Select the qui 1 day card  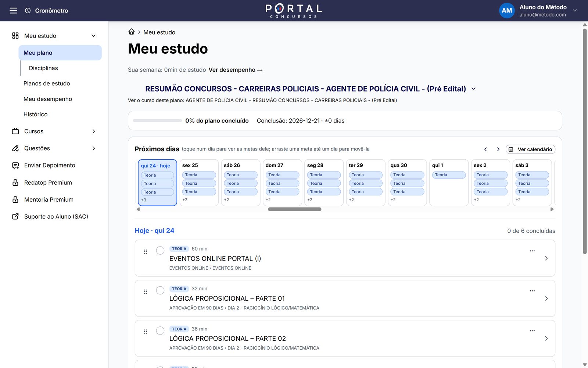[x=449, y=183]
